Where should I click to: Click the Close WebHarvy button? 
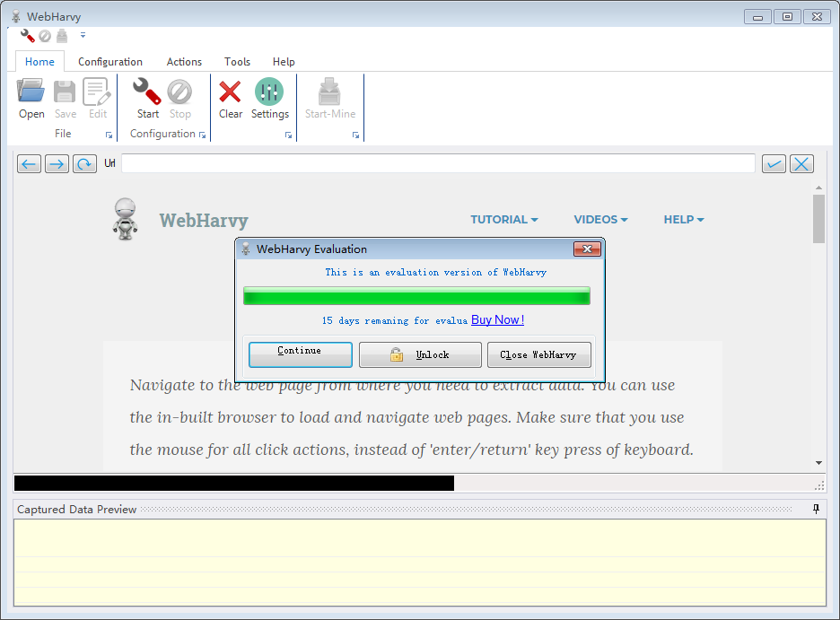pyautogui.click(x=539, y=354)
